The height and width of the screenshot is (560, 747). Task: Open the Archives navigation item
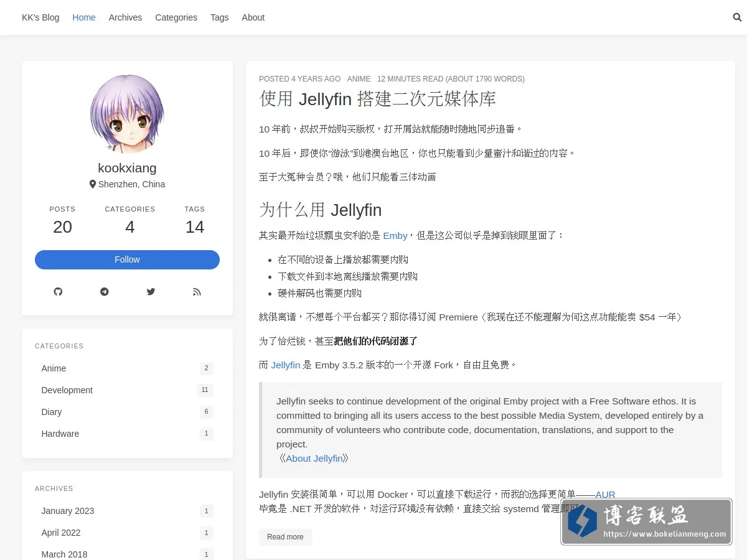click(x=125, y=17)
